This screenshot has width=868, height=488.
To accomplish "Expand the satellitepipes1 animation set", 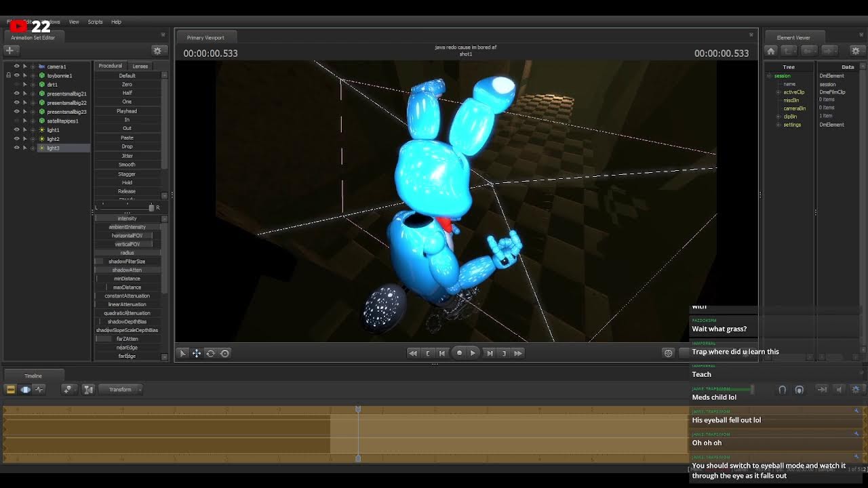I will pyautogui.click(x=33, y=121).
